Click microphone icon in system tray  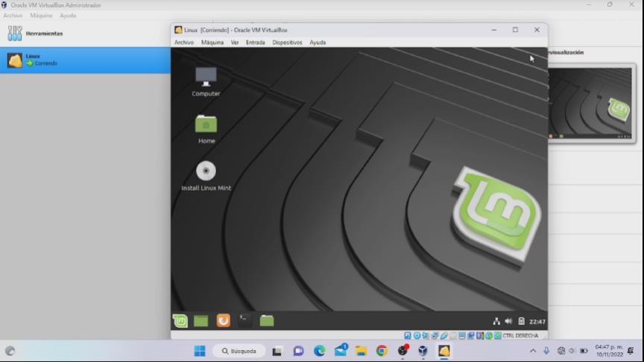546,351
